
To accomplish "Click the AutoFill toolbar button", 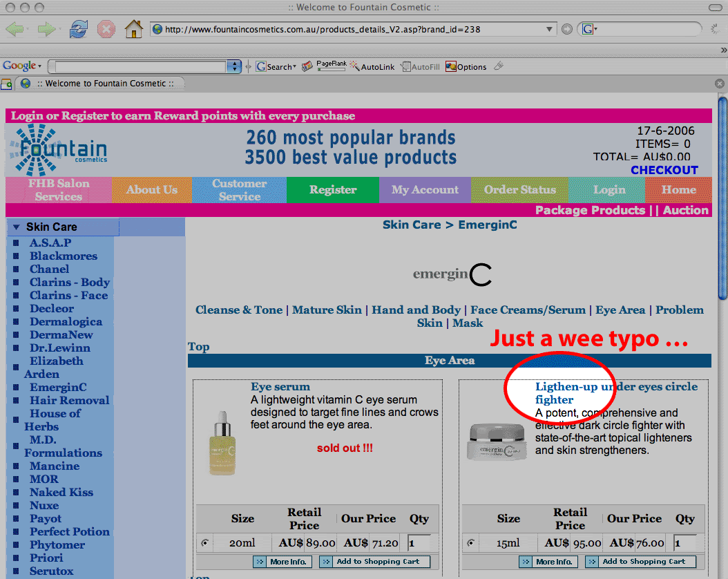I will click(x=420, y=66).
